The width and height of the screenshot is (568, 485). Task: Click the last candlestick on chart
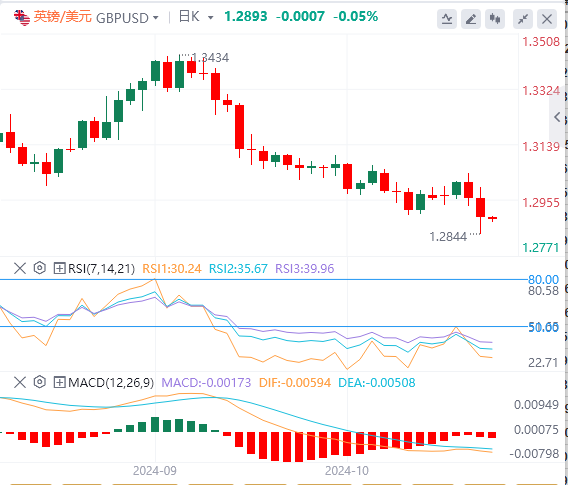pos(492,218)
